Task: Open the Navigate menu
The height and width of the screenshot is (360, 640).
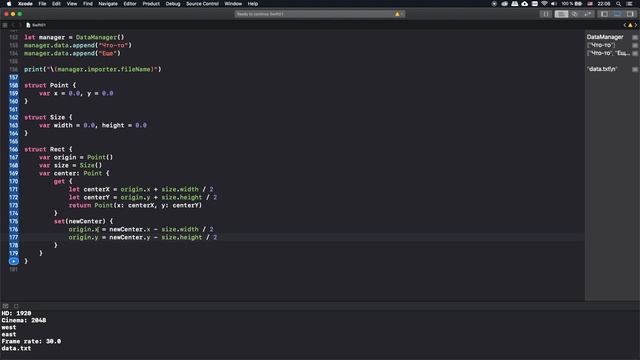Action: pyautogui.click(x=108, y=4)
